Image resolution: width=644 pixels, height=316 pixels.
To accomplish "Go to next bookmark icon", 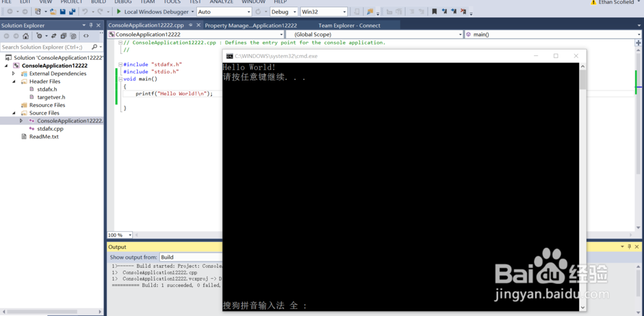I will pos(454,12).
